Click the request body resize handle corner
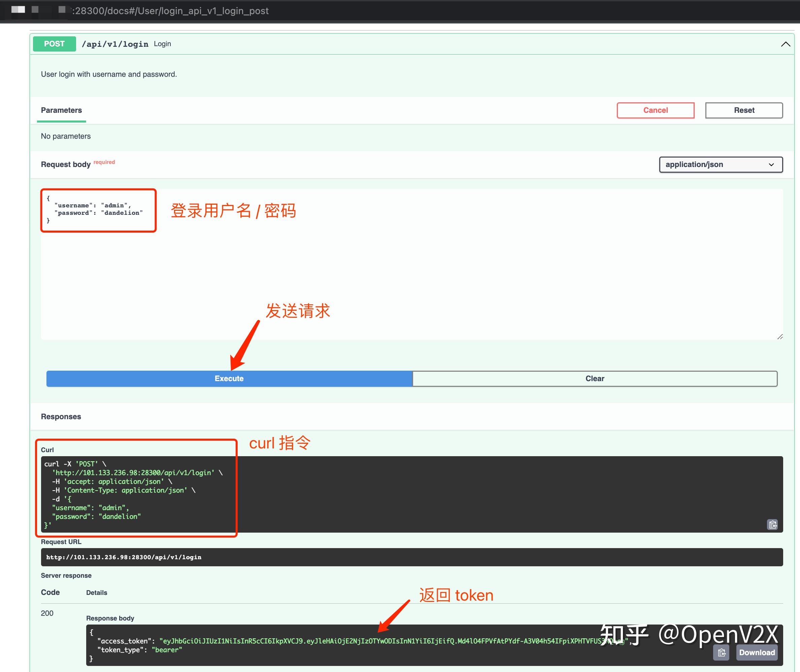This screenshot has height=672, width=800. (x=781, y=337)
